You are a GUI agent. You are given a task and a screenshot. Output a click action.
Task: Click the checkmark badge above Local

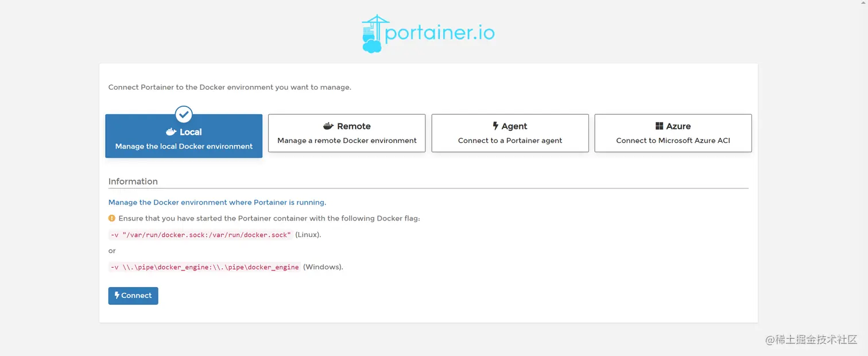184,114
